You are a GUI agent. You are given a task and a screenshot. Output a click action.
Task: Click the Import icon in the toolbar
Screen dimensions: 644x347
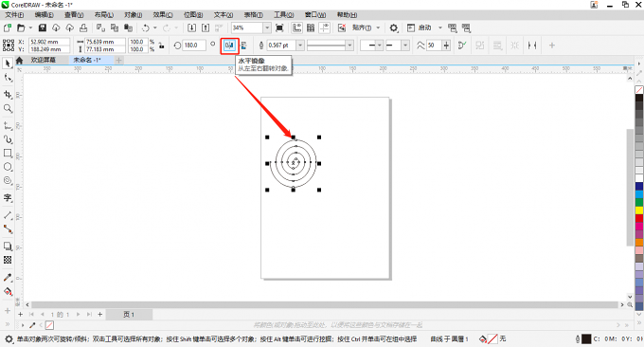point(192,27)
